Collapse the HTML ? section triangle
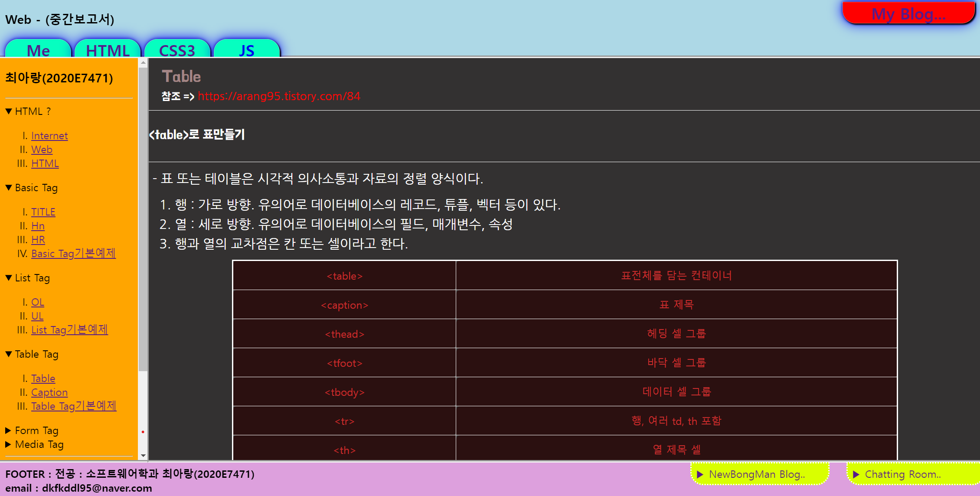Viewport: 980px width, 496px height. click(x=9, y=111)
